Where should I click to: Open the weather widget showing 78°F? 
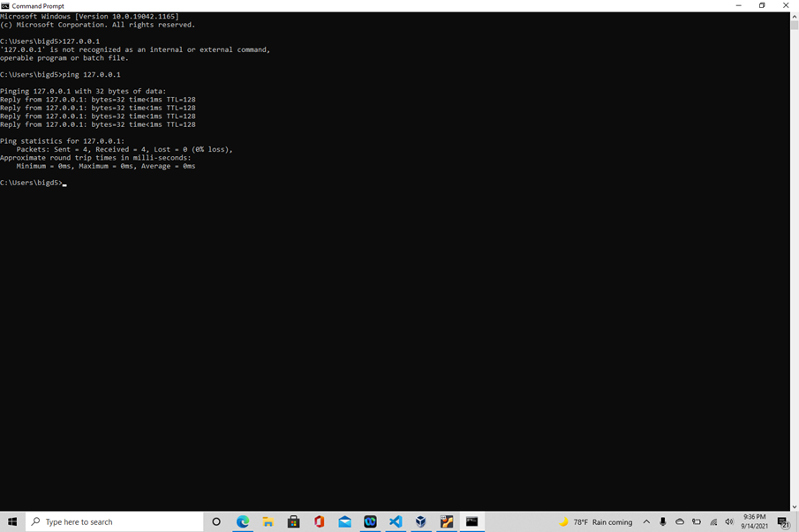596,521
